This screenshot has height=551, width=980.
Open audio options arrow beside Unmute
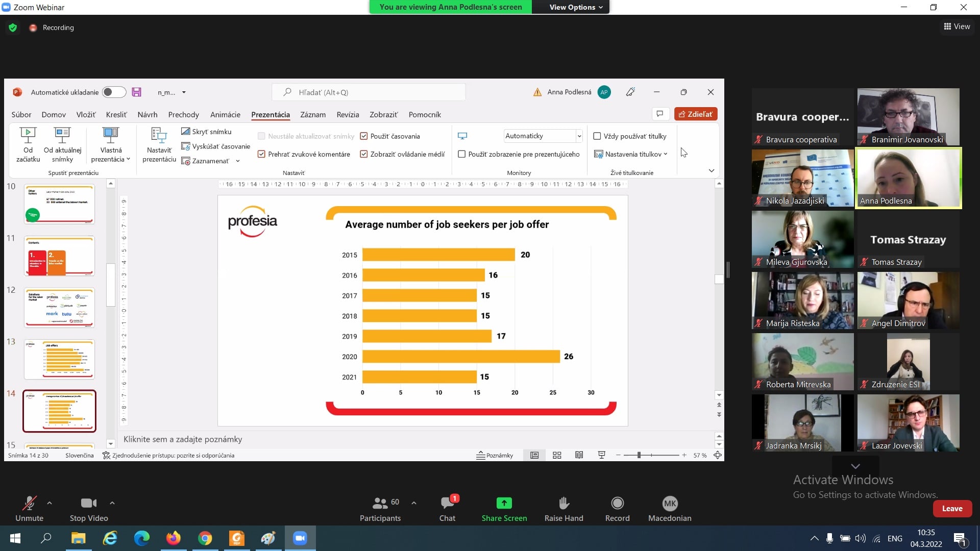50,503
